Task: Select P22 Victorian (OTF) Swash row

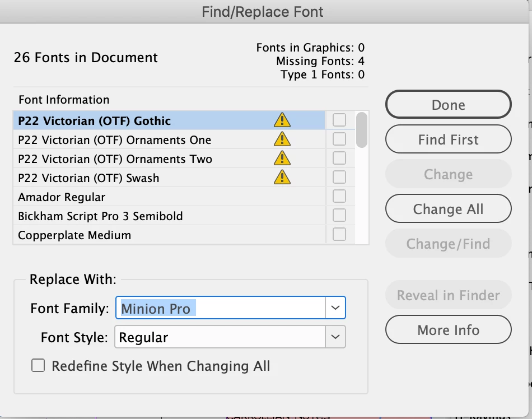Action: coord(169,178)
